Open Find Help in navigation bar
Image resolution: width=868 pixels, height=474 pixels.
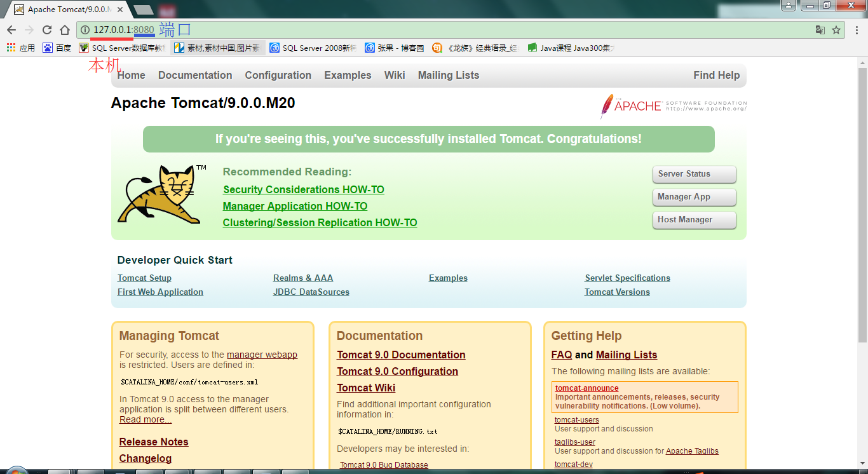point(717,75)
